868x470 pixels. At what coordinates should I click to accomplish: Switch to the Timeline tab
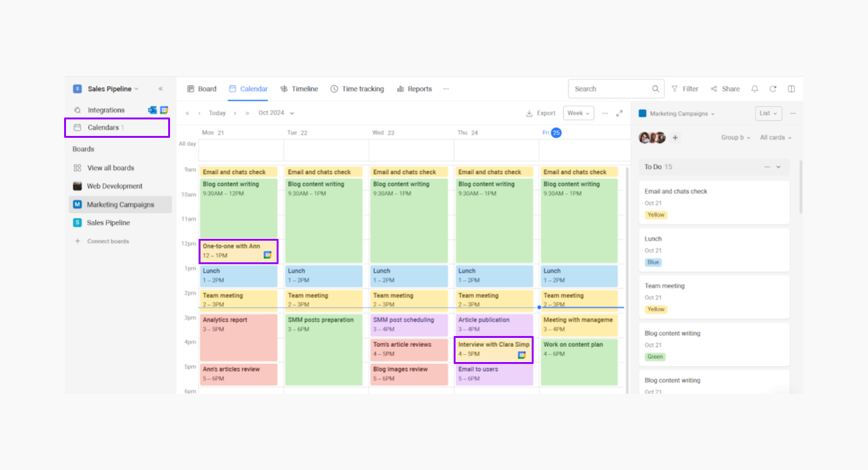point(299,89)
